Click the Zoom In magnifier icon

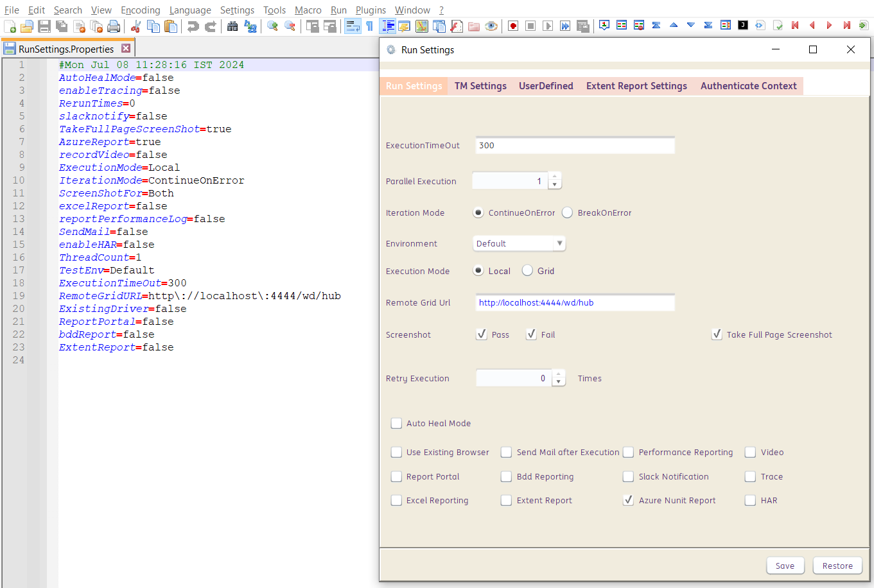[272, 26]
